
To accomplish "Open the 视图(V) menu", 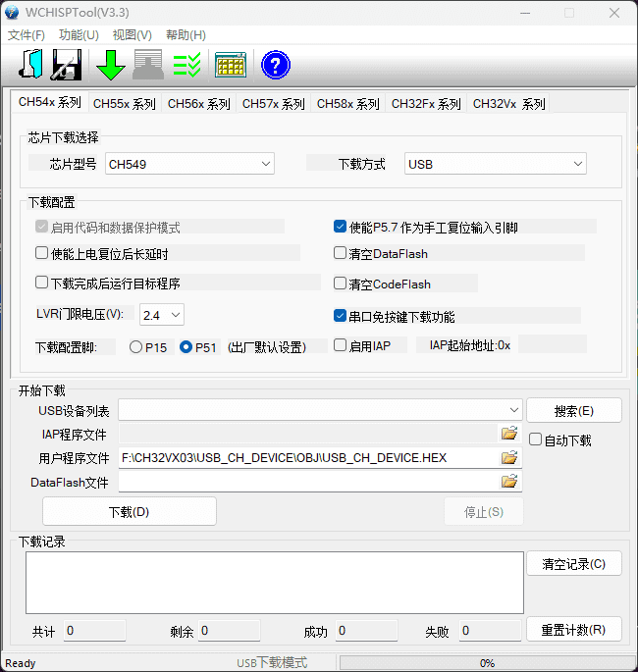I will [x=133, y=35].
